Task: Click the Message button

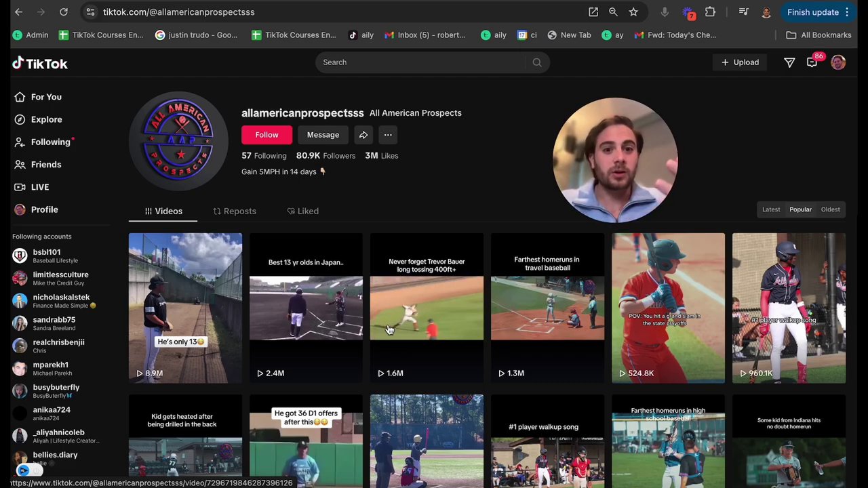Action: [x=323, y=134]
